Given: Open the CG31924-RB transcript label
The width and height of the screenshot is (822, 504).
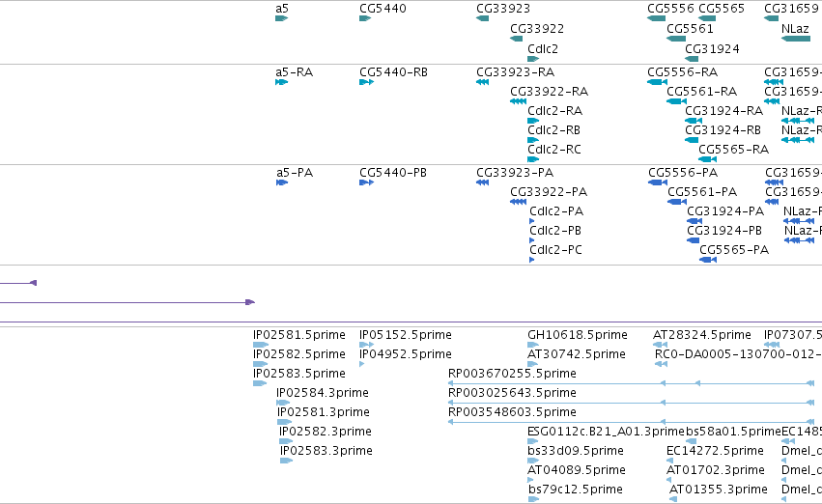Looking at the screenshot, I should tap(723, 130).
